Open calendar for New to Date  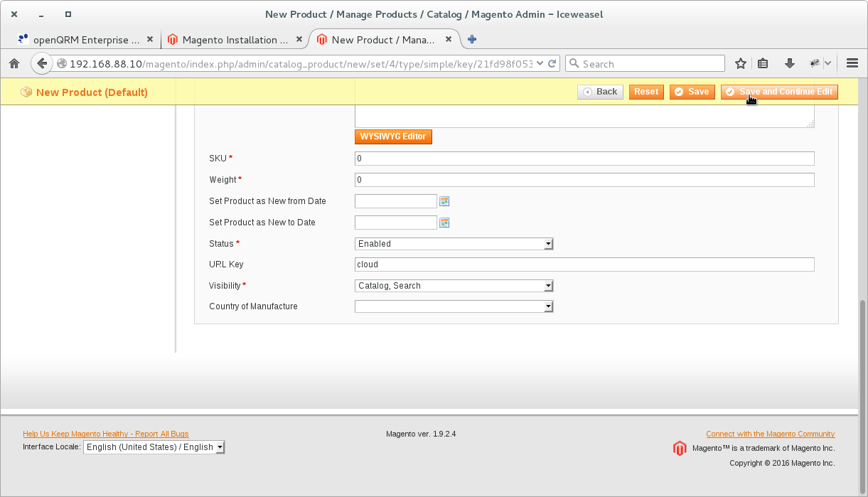pyautogui.click(x=444, y=223)
